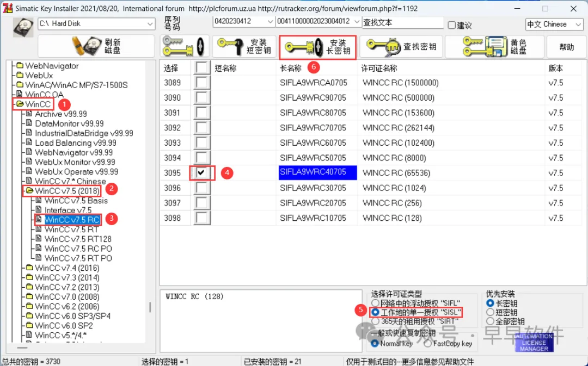The image size is (588, 366).
Task: Click the Simatic Key Installer title icon
Action: click(8, 8)
